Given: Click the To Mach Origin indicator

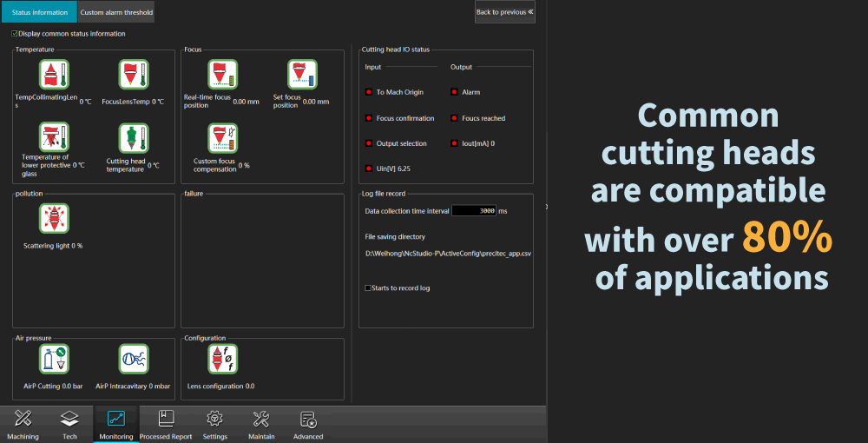Looking at the screenshot, I should pos(368,92).
